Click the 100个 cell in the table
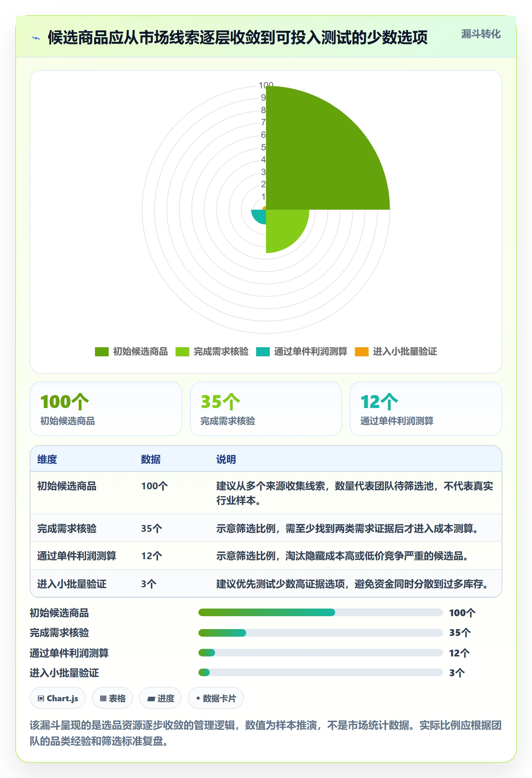532x778 pixels. 154,486
